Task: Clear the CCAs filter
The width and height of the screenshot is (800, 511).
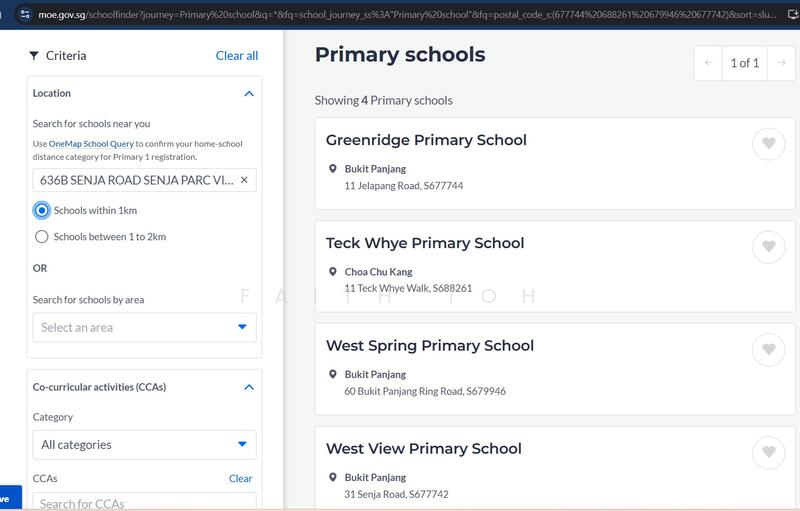Action: pyautogui.click(x=240, y=478)
